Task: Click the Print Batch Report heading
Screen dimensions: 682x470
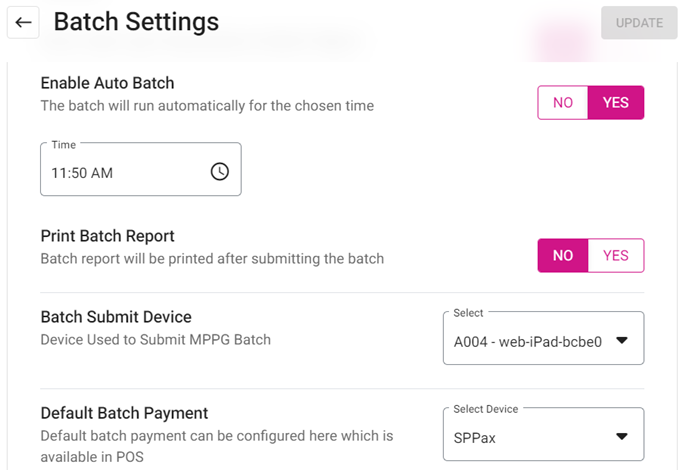Action: click(107, 236)
